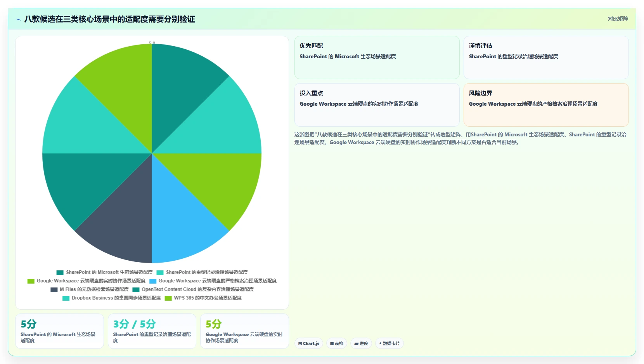Click the 5分 Google Workspace 实时协作 score card

point(244,331)
